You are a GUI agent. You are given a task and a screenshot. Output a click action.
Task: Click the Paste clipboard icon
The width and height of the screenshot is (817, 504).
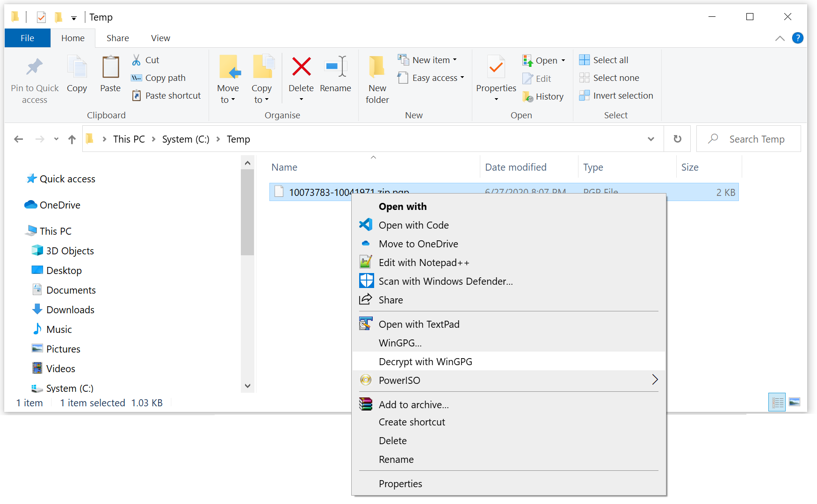click(110, 67)
